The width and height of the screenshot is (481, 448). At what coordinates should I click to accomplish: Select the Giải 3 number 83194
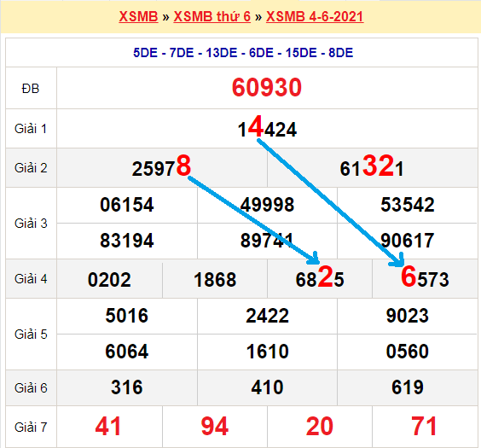pyautogui.click(x=127, y=241)
